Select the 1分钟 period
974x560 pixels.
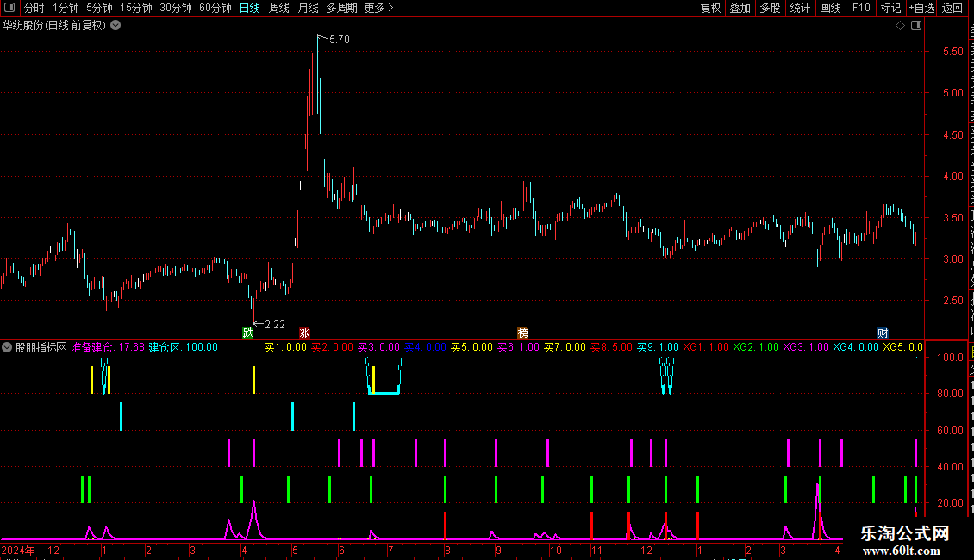point(66,8)
